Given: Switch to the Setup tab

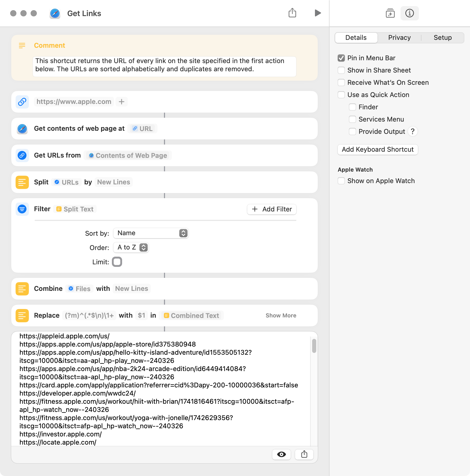Looking at the screenshot, I should (443, 38).
